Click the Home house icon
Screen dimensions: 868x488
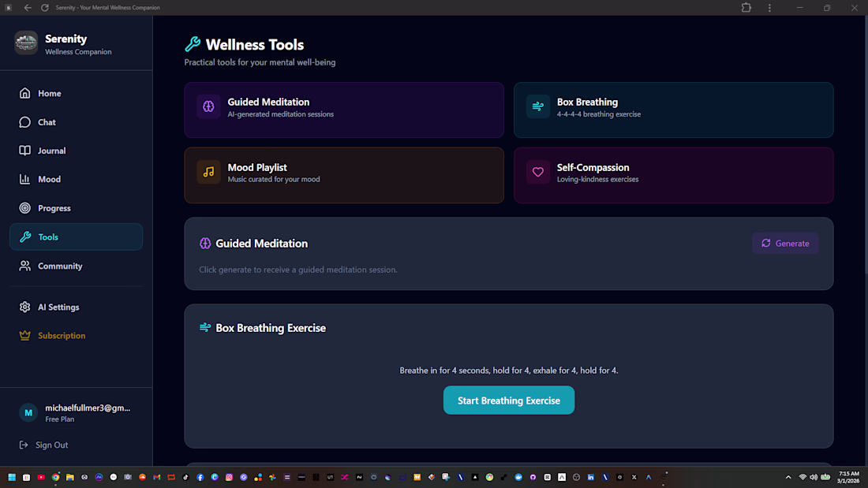coord(25,93)
